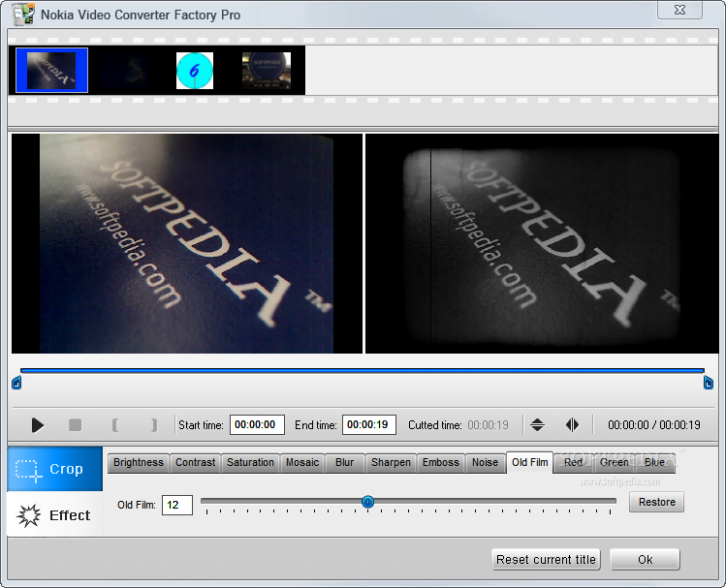Stop video playback

point(75,424)
